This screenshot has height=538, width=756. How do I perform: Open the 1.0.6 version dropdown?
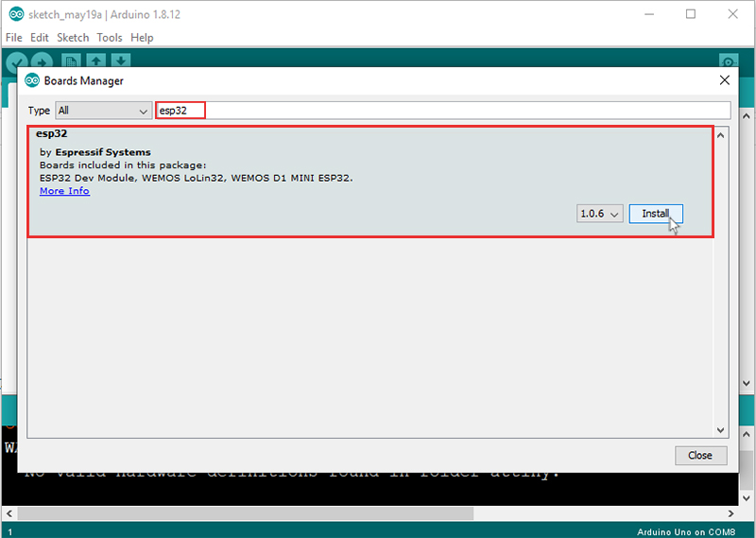599,214
